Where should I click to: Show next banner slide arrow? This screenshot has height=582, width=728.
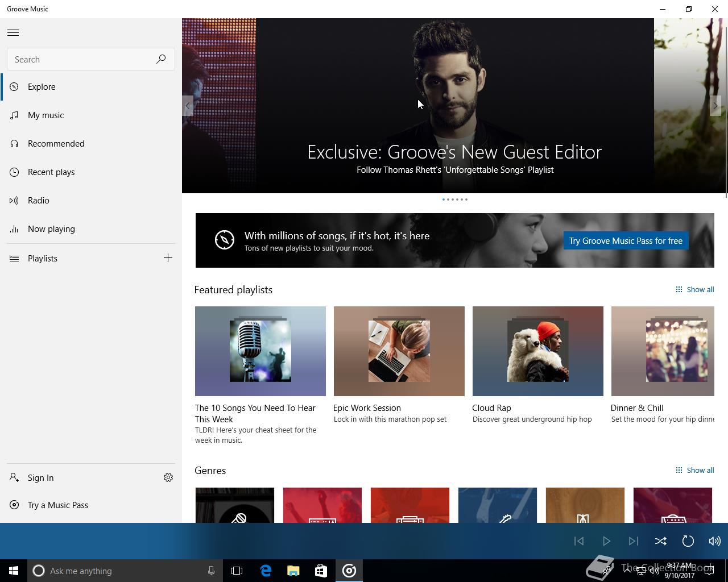(x=715, y=106)
